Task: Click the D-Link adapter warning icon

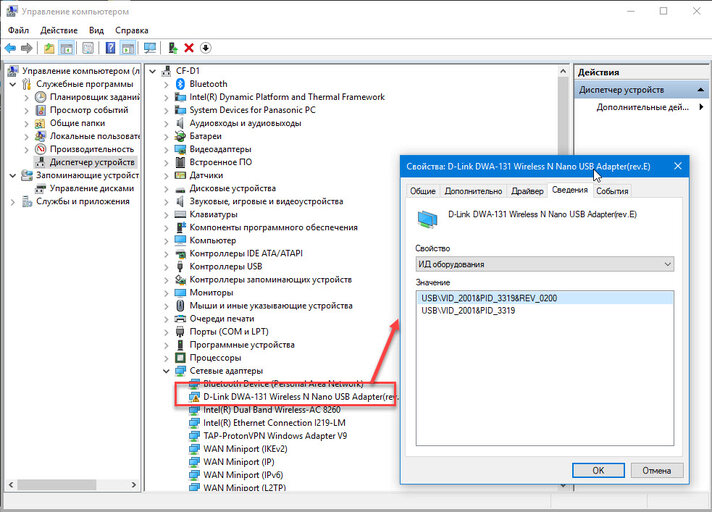Action: click(194, 397)
